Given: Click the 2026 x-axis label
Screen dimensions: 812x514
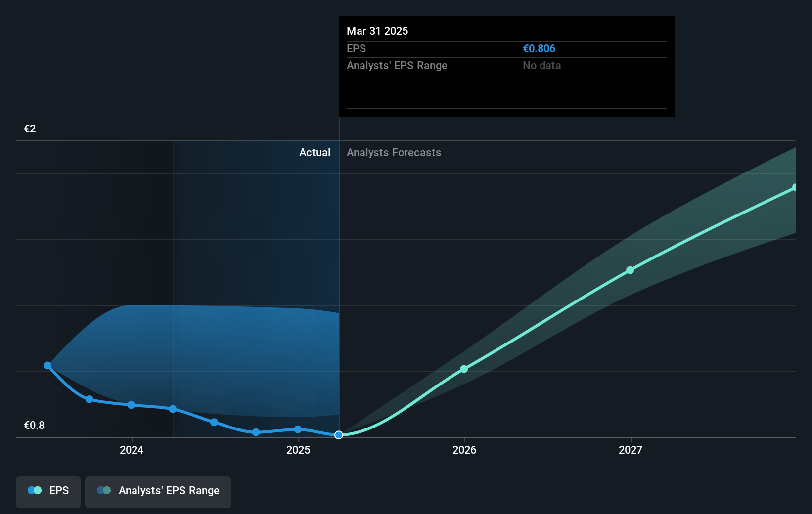Looking at the screenshot, I should click(464, 450).
